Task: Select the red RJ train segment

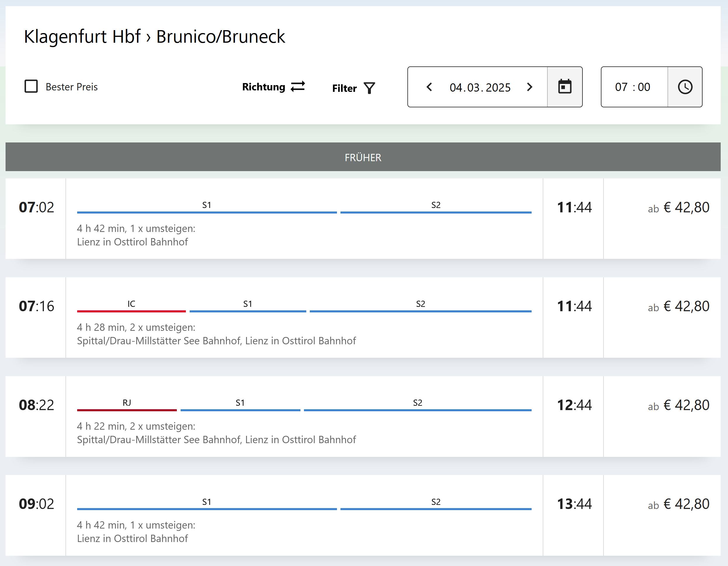Action: click(x=127, y=409)
